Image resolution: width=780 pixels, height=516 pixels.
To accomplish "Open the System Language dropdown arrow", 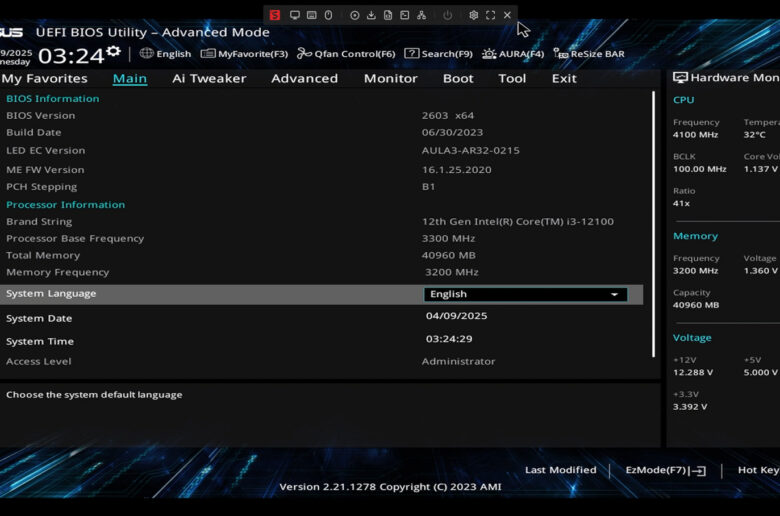I will [614, 295].
